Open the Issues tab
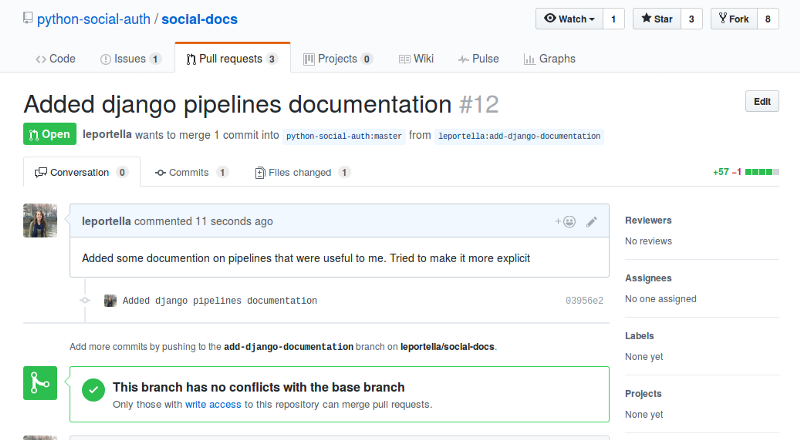Viewport: 800px width, 440px height. (x=130, y=59)
